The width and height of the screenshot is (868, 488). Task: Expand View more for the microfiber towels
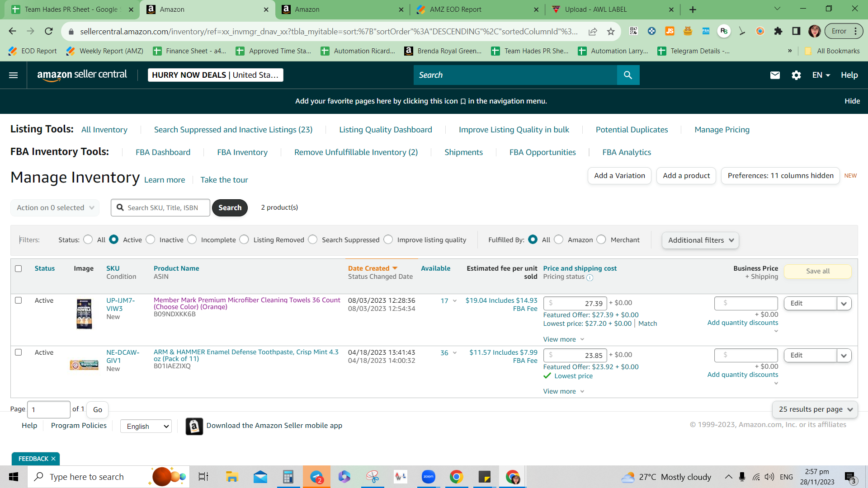[x=564, y=339]
